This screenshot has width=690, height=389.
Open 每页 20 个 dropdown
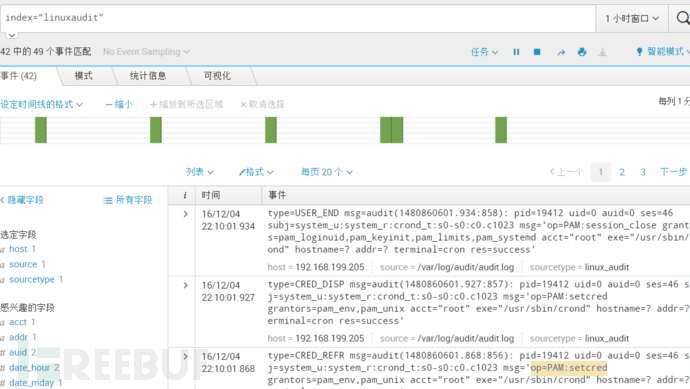[327, 172]
